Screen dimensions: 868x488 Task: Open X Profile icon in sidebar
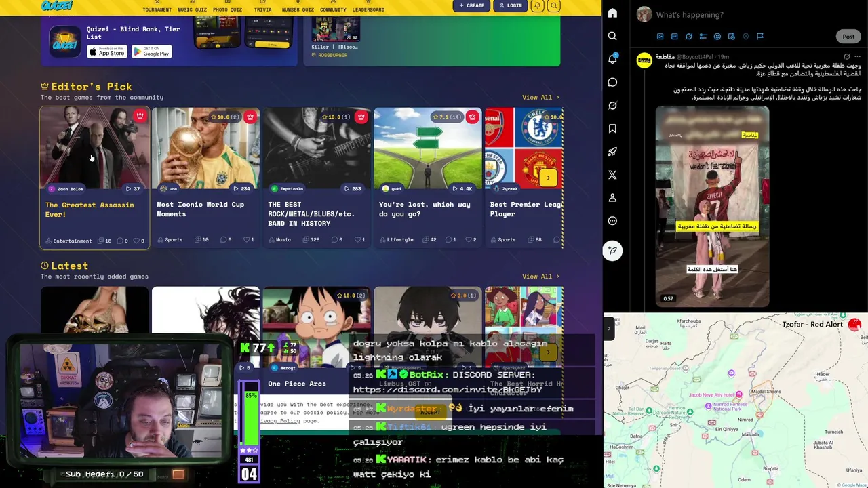pos(612,197)
